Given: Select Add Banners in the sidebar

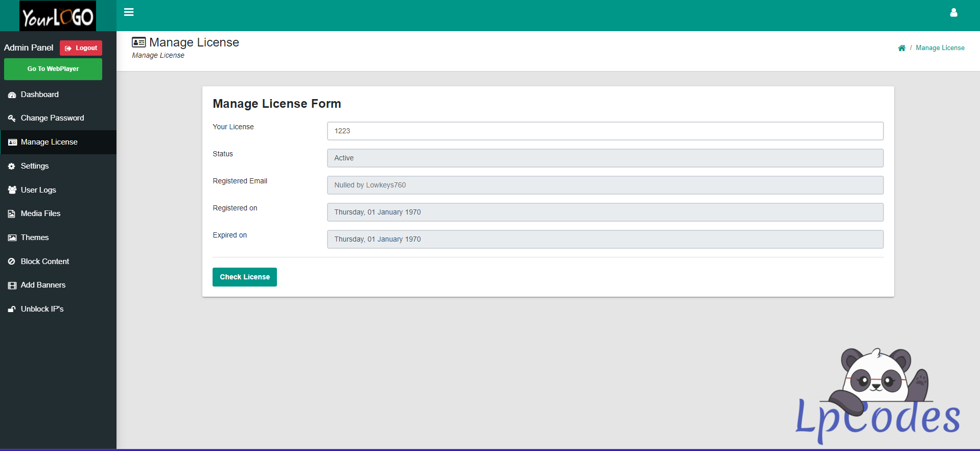Looking at the screenshot, I should pyautogui.click(x=43, y=285).
